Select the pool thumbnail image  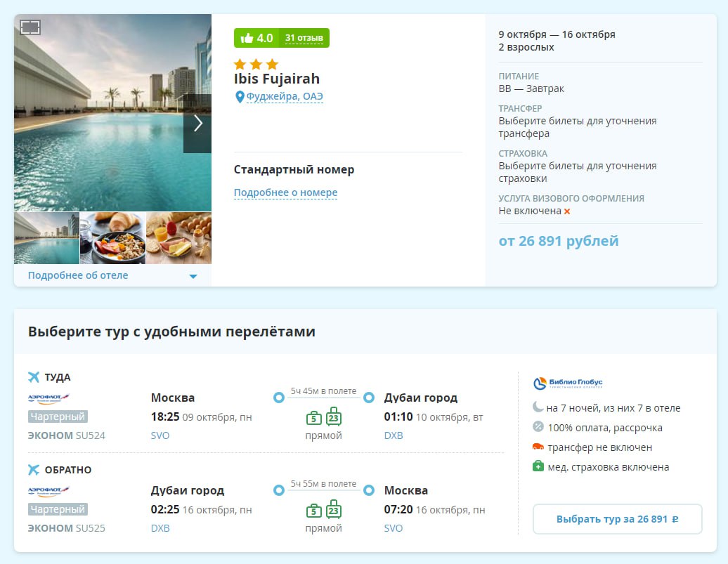coord(46,238)
